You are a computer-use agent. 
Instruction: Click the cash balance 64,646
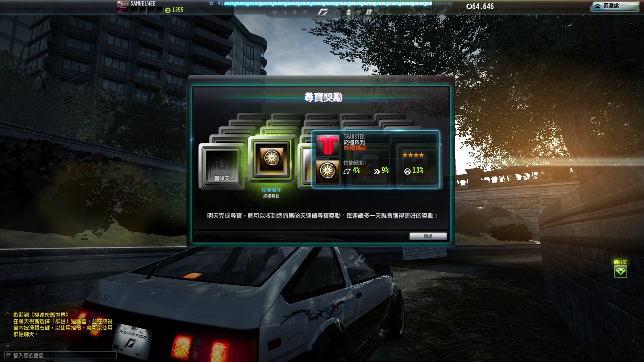pos(480,6)
